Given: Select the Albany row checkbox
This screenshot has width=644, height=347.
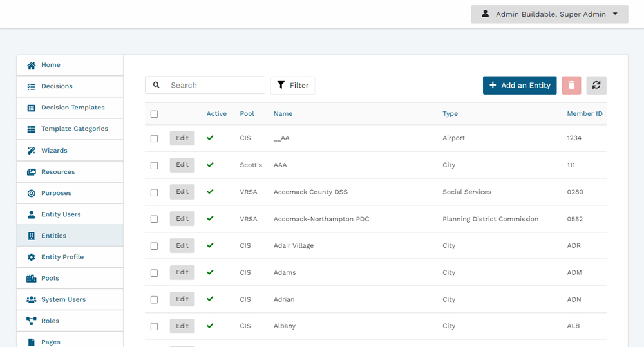Looking at the screenshot, I should pos(154,326).
